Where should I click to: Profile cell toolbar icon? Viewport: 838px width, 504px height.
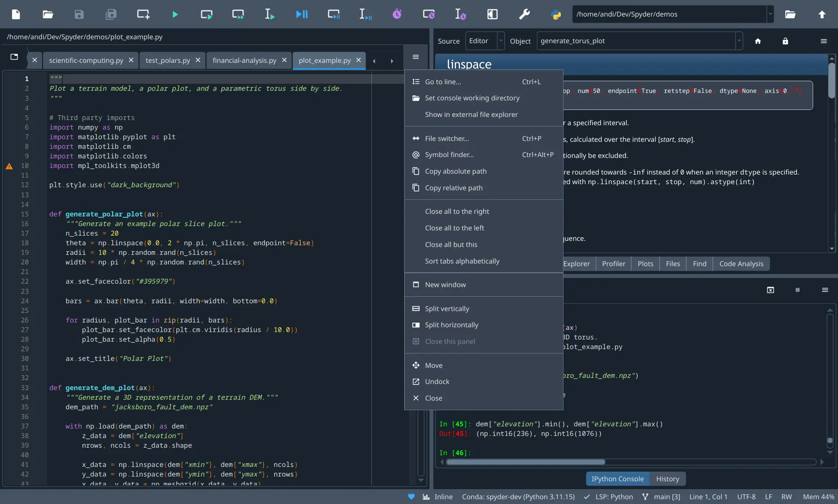(429, 14)
